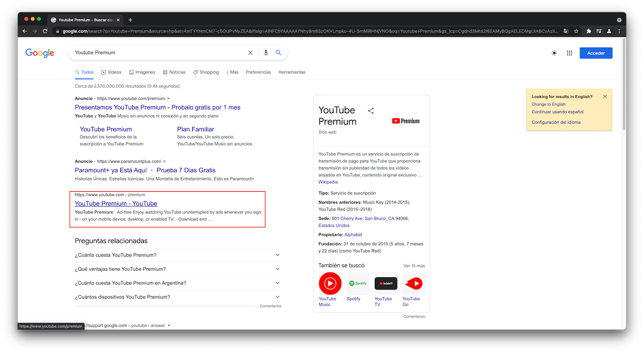The width and height of the screenshot is (644, 353).
Task: Open YouTube TV from También se buscó
Action: click(x=386, y=283)
